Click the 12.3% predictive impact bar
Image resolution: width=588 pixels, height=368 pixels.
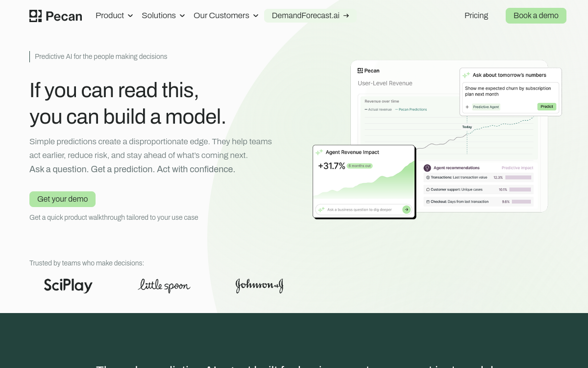(x=518, y=178)
